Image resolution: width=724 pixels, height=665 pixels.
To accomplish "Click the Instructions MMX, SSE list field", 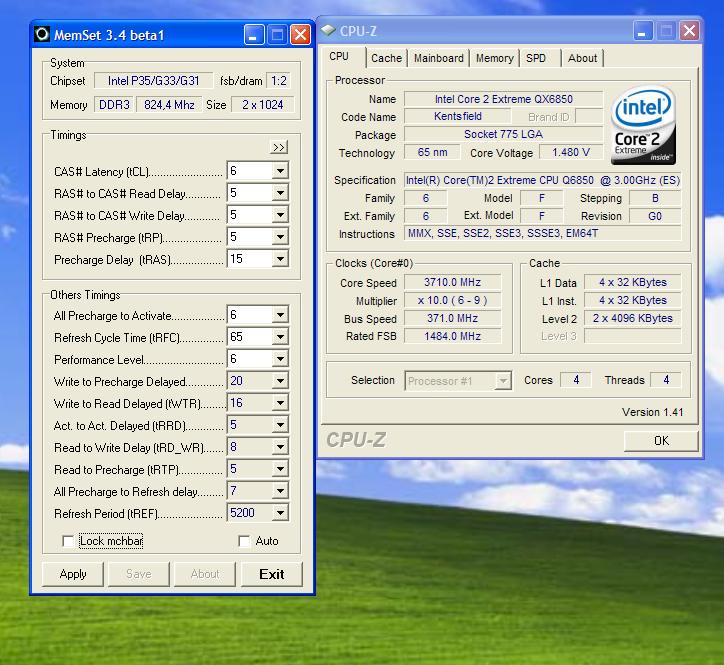I will coord(543,233).
